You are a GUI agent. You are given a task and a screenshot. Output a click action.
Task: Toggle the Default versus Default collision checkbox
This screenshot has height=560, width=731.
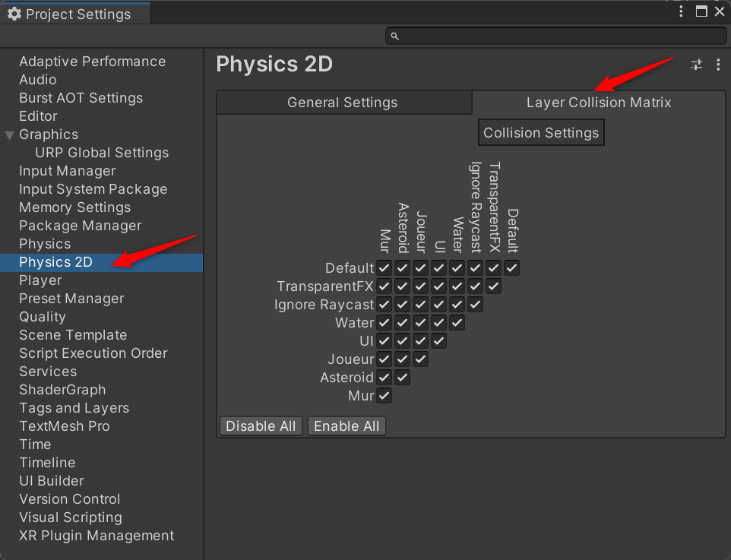tap(511, 267)
